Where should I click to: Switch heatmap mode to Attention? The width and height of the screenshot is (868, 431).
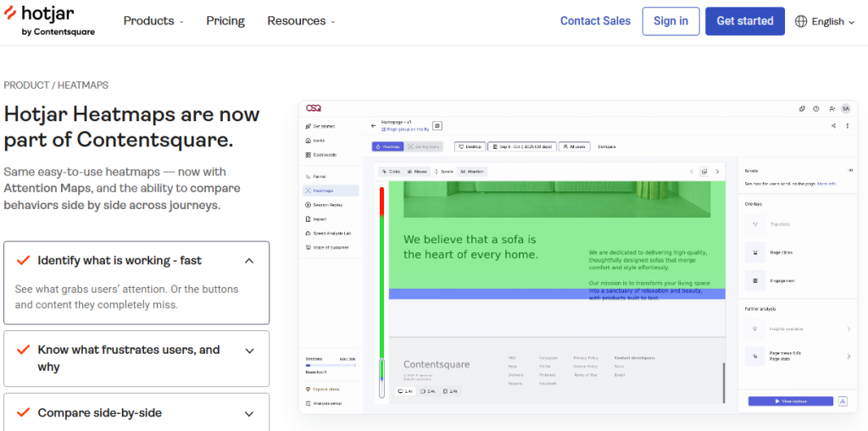[x=472, y=172]
